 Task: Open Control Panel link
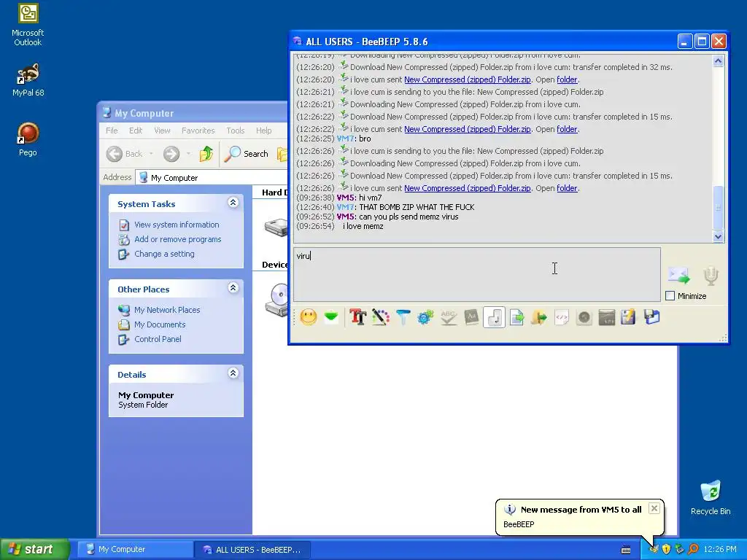158,339
